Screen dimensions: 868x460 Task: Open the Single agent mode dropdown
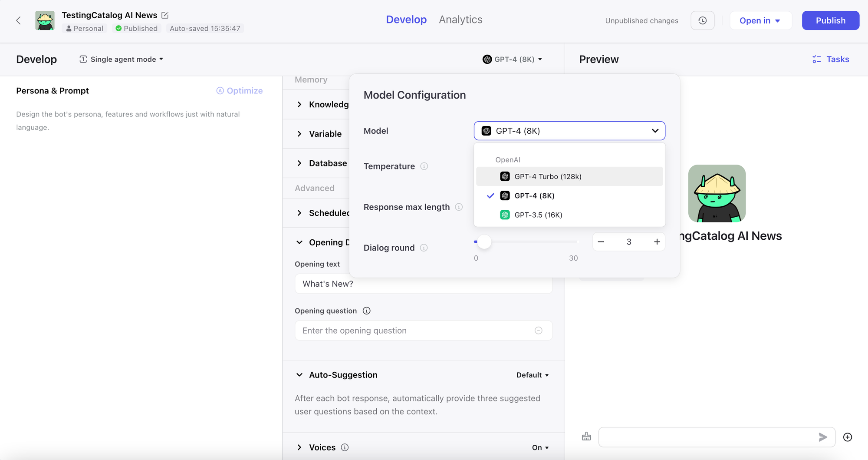pos(122,59)
